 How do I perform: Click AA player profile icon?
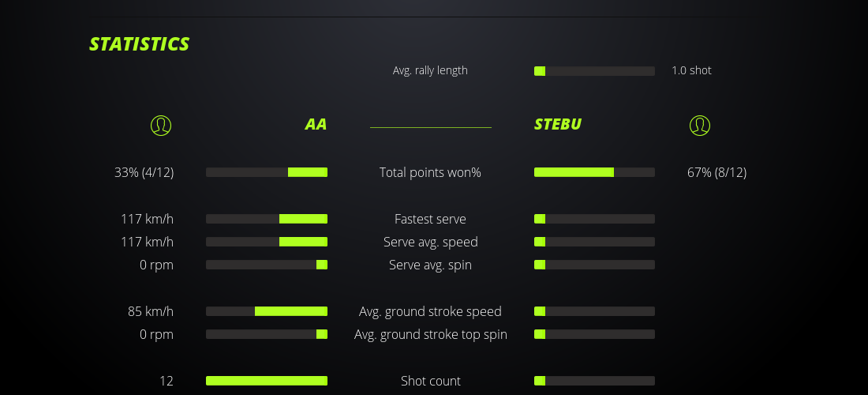160,126
